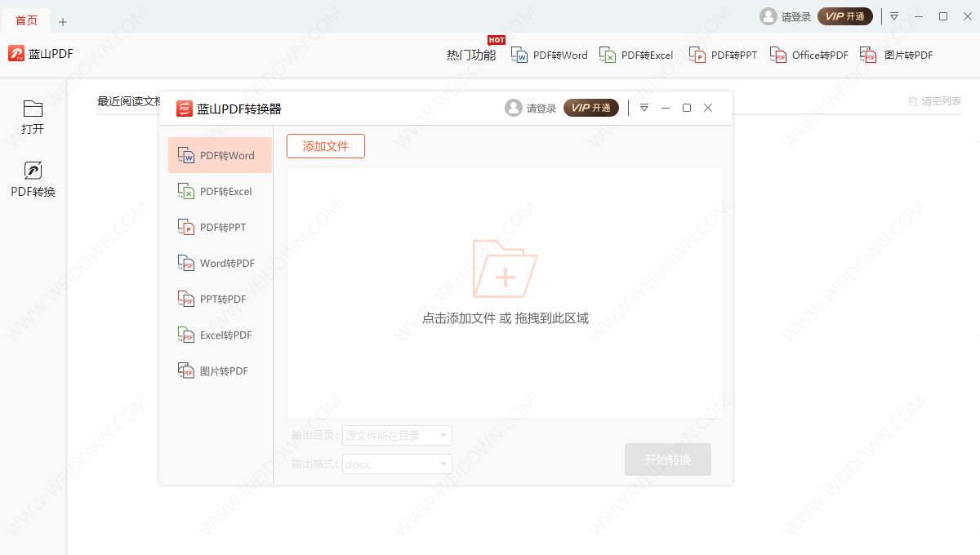
Task: Maximize the converter dialog
Action: [x=687, y=108]
